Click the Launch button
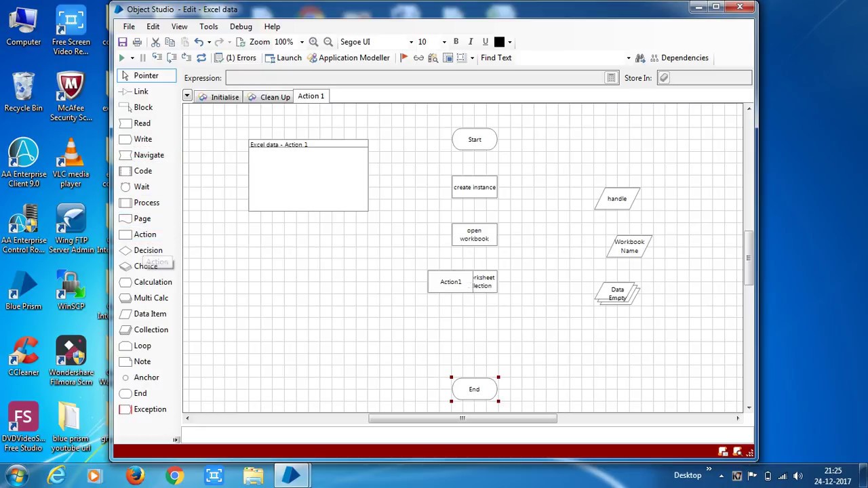Screen dimensions: 868x488 [283, 58]
